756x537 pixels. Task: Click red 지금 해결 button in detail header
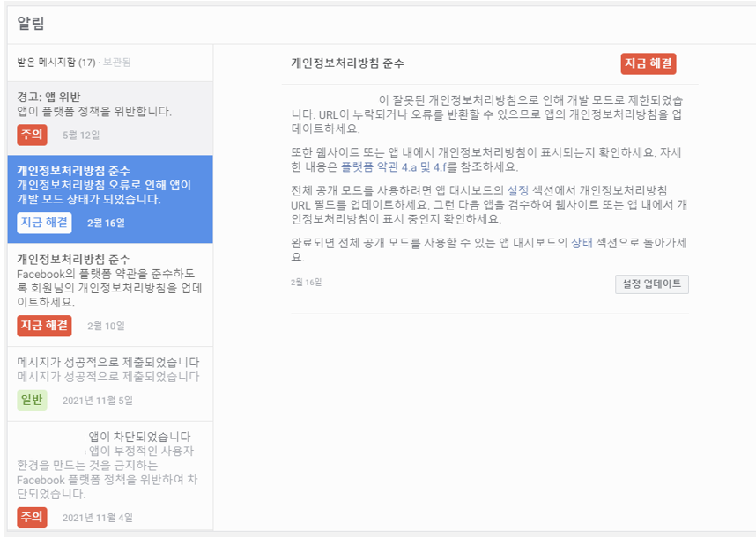click(x=649, y=63)
